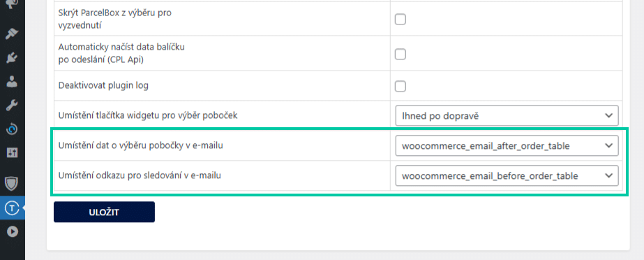Check Automaticky načíst data balíčku checkbox
The image size is (644, 260).
point(400,54)
